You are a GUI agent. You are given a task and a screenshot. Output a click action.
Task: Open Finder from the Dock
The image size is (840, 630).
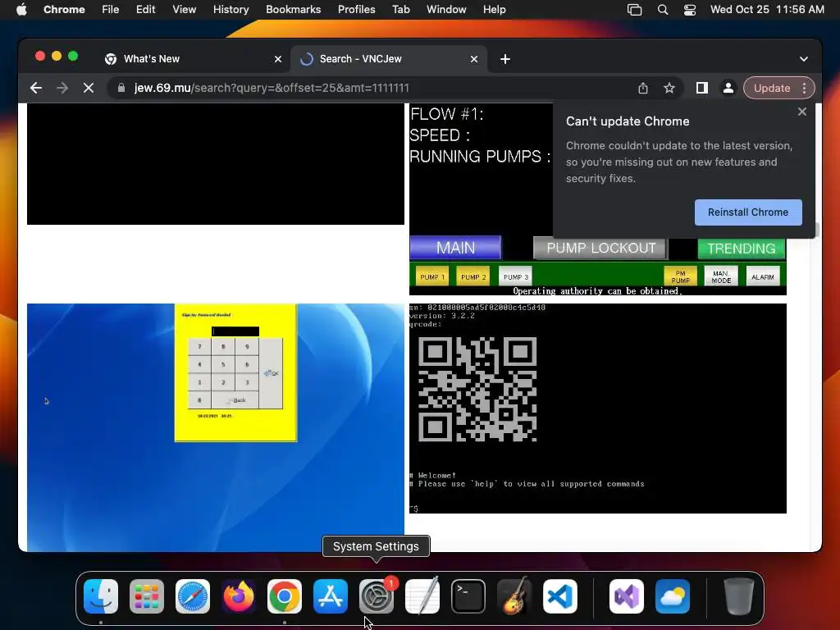coord(101,596)
